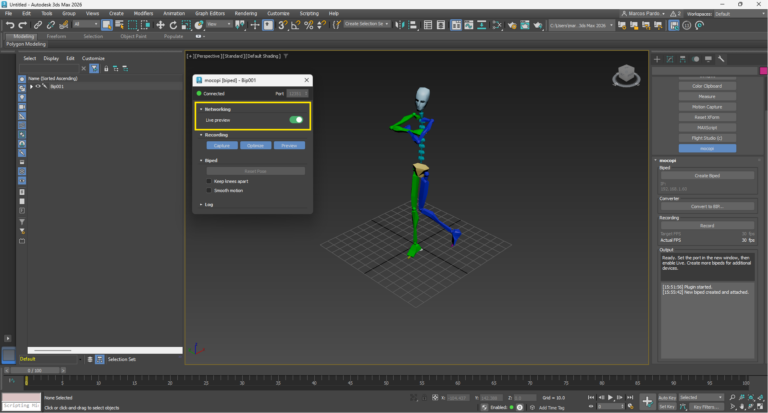Expand the Log section
The image size is (768, 413).
201,205
